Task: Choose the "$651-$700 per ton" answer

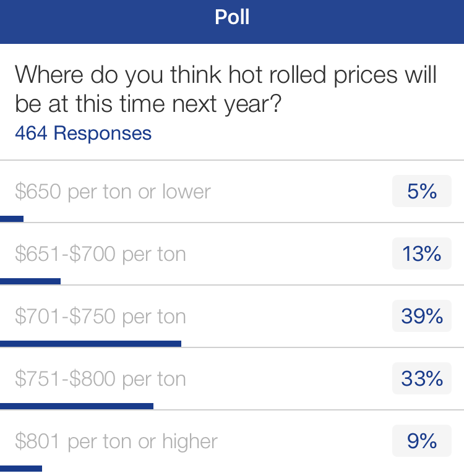Action: [101, 254]
